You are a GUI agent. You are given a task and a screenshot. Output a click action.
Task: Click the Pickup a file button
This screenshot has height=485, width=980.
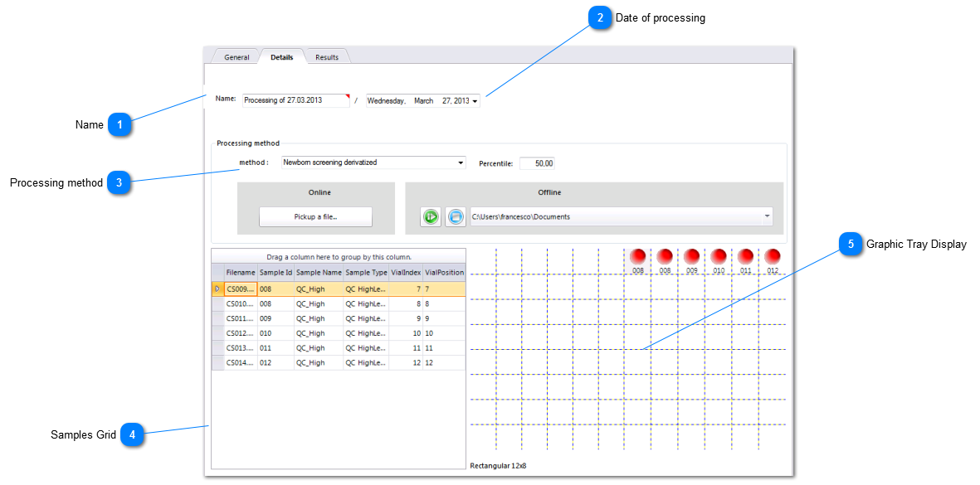coord(315,216)
